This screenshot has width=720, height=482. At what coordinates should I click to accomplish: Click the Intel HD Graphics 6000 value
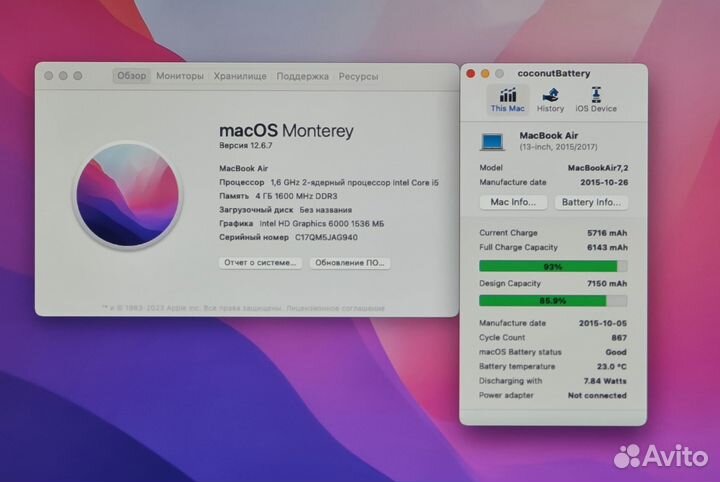(321, 224)
